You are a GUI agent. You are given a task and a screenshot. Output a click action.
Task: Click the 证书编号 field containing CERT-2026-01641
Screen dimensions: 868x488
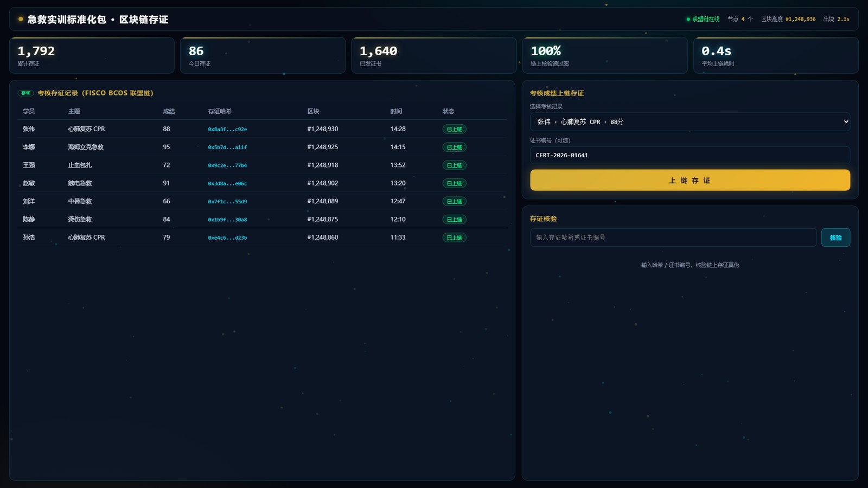click(690, 155)
